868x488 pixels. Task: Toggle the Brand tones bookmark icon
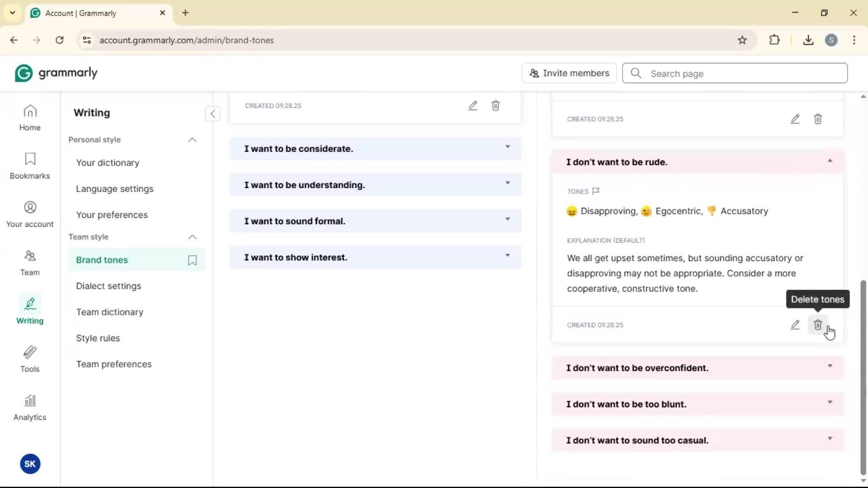[192, 260]
